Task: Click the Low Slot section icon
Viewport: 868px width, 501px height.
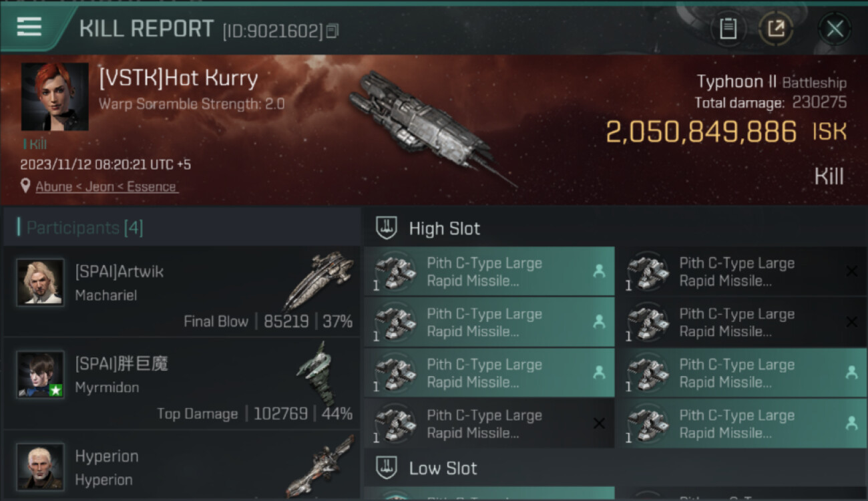Action: (x=387, y=468)
